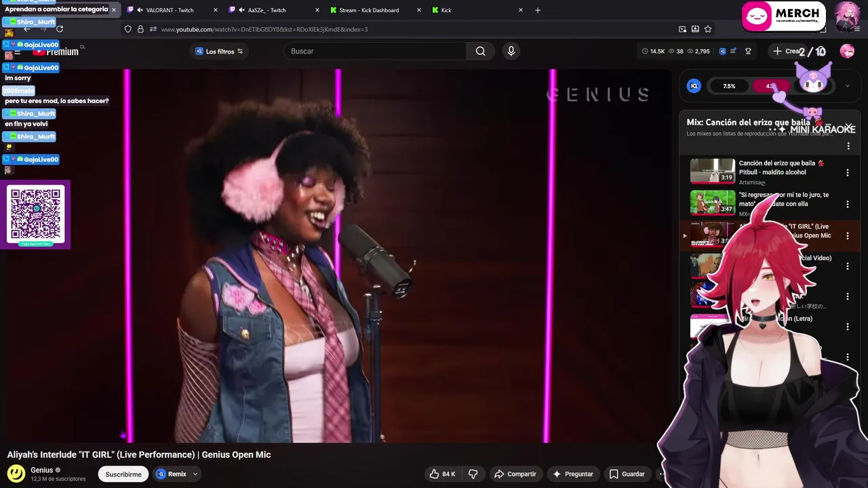Like the video (84 K)
Viewport: 868px width, 488px height.
point(442,474)
